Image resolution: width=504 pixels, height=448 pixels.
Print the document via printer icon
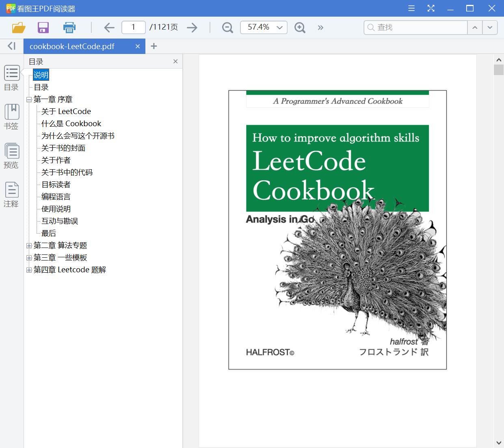(69, 28)
